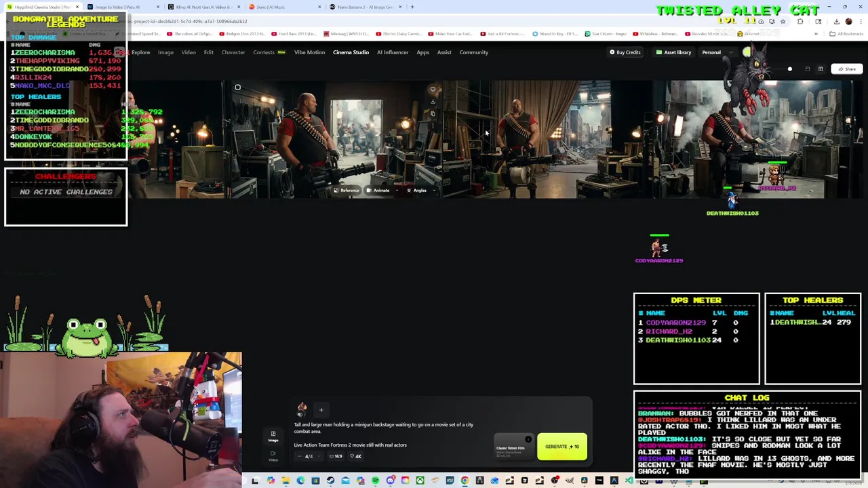Screen dimensions: 868x488
Task: Open the Image menu item
Action: coord(165,52)
